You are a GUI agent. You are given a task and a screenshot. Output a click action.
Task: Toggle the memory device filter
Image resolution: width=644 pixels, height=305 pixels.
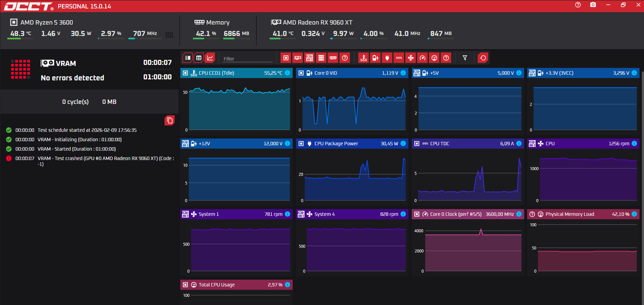pyautogui.click(x=333, y=58)
